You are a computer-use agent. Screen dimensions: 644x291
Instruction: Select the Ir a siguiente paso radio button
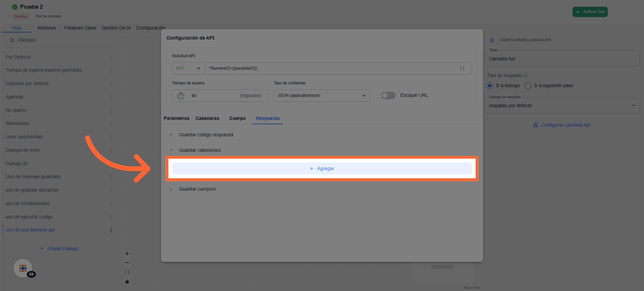point(528,85)
